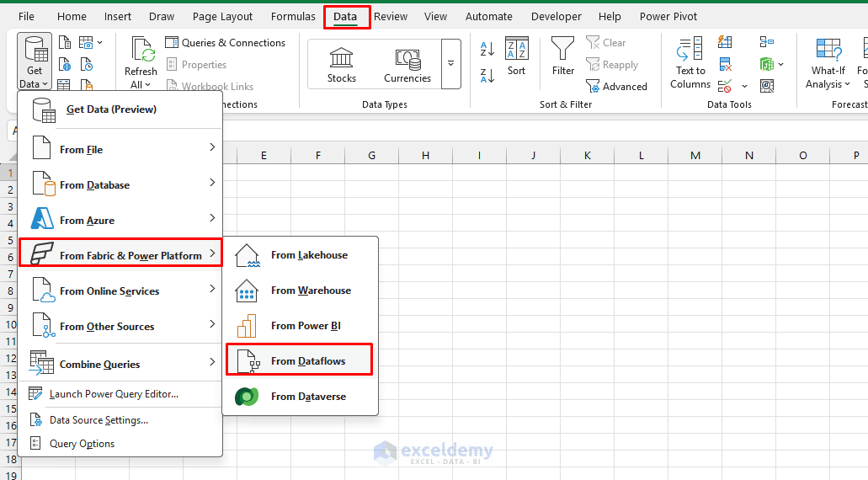The image size is (868, 480).
Task: Toggle the Filter funnel button
Action: 563,56
